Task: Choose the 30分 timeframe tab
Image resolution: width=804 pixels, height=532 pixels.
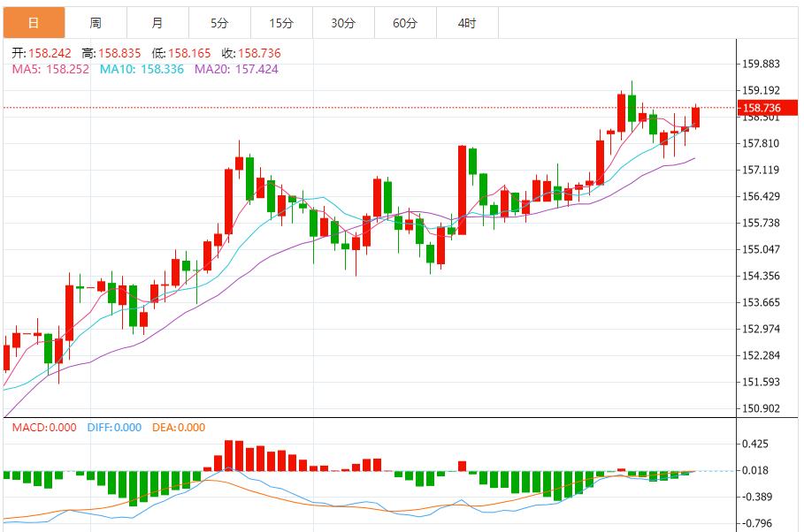Action: 343,23
